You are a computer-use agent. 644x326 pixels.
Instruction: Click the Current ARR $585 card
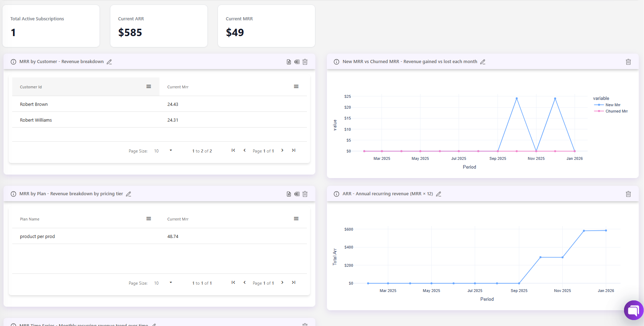tap(159, 26)
